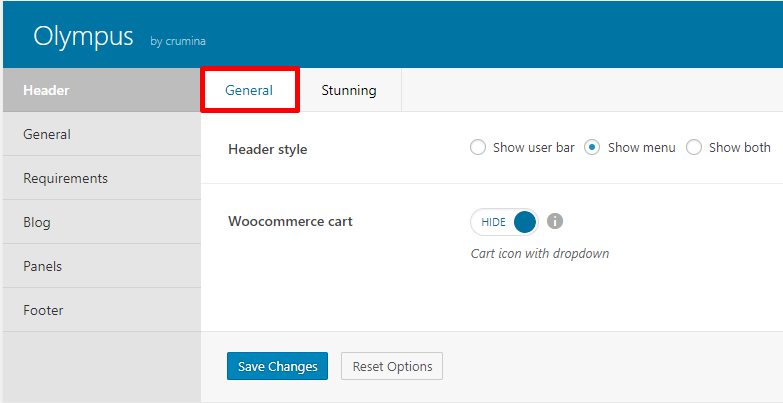This screenshot has width=783, height=403.
Task: Switch to the General tab beside Stunning
Action: pyautogui.click(x=249, y=90)
